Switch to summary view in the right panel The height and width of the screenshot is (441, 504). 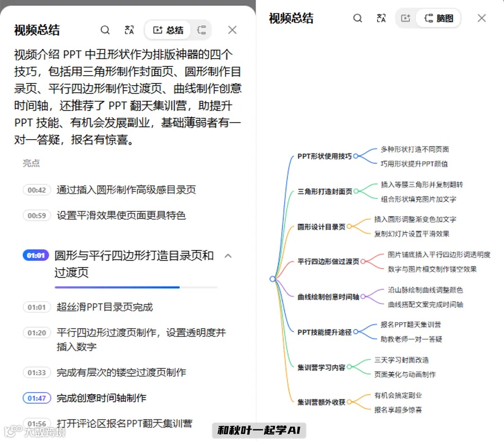405,18
